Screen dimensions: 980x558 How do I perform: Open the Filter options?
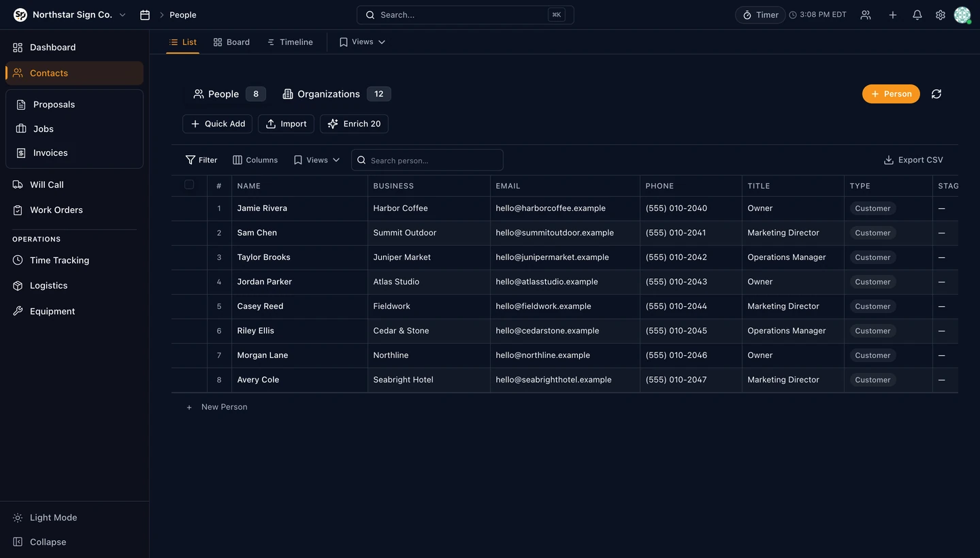(201, 160)
